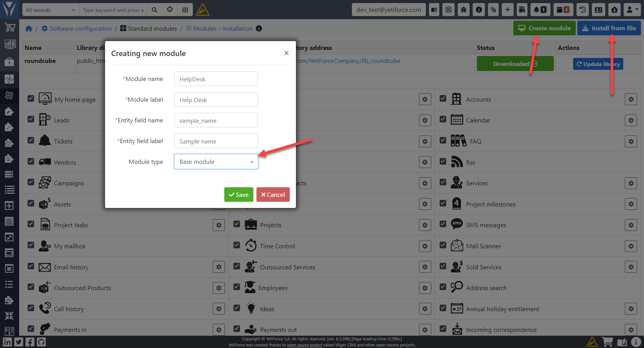The image size is (644, 348).
Task: Click the LinkedIn icon in footer
Action: 7,342
